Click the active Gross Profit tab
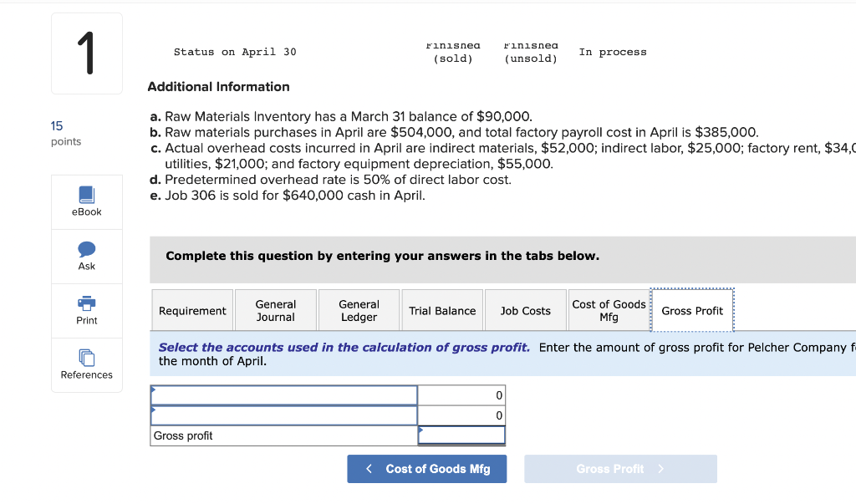The height and width of the screenshot is (504, 856). point(692,310)
